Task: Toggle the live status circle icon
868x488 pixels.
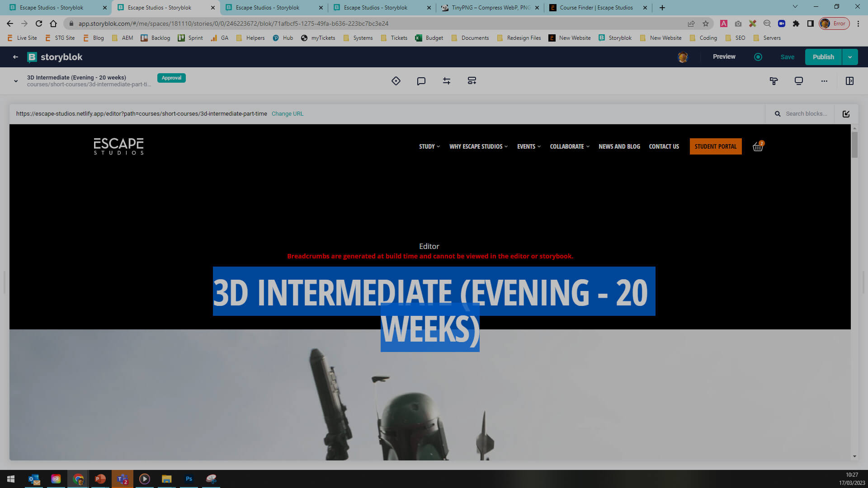Action: (758, 57)
